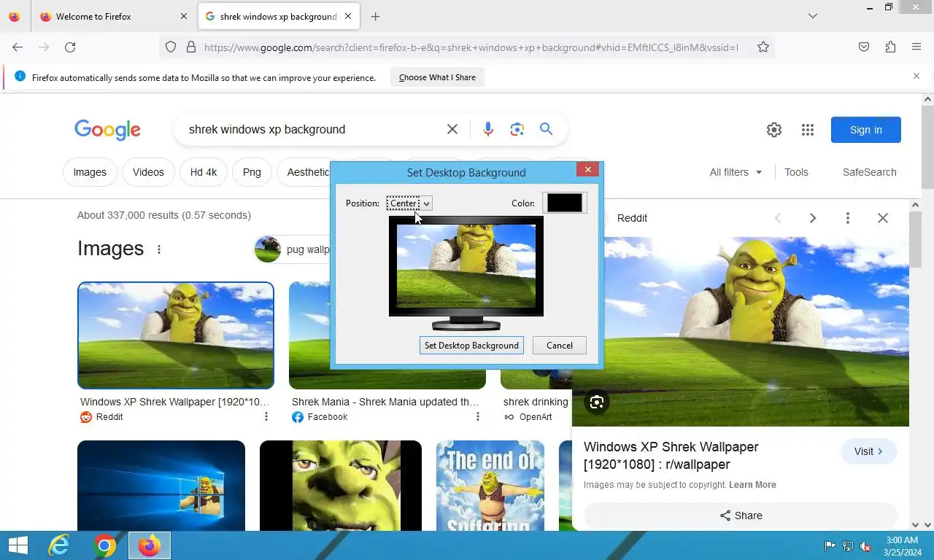Open the tracking protection shield icon
Screen dimensions: 934x560
click(x=171, y=47)
